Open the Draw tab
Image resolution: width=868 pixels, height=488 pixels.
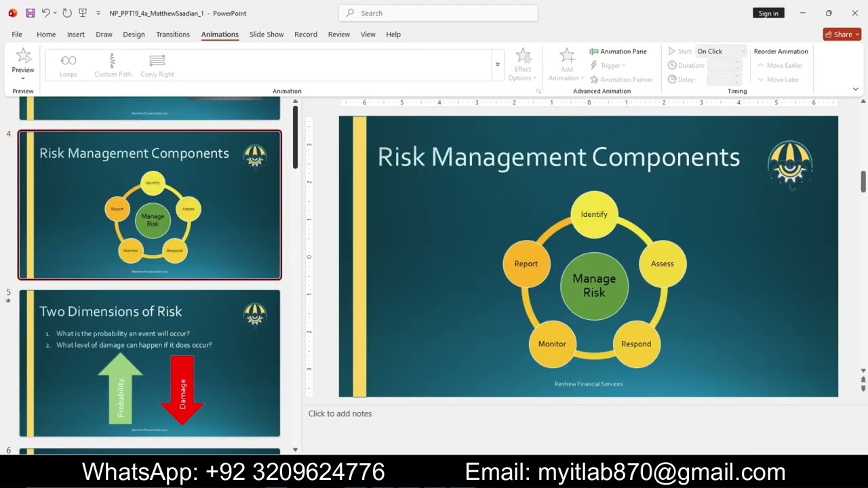(x=104, y=34)
